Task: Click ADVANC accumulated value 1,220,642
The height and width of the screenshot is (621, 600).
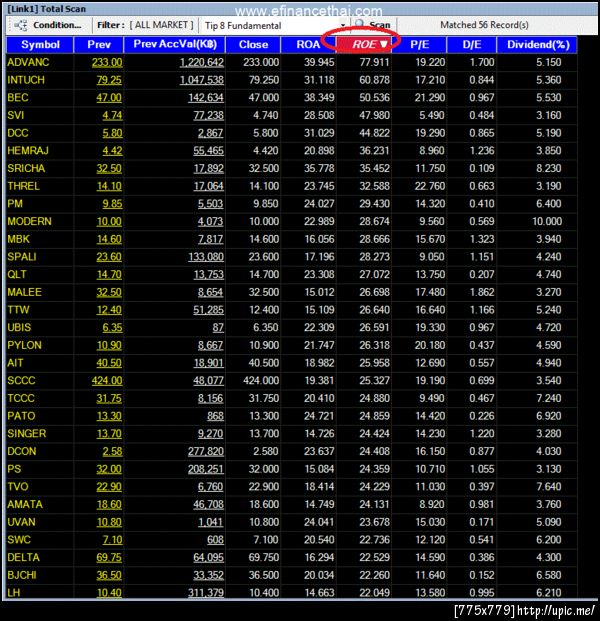Action: click(202, 62)
